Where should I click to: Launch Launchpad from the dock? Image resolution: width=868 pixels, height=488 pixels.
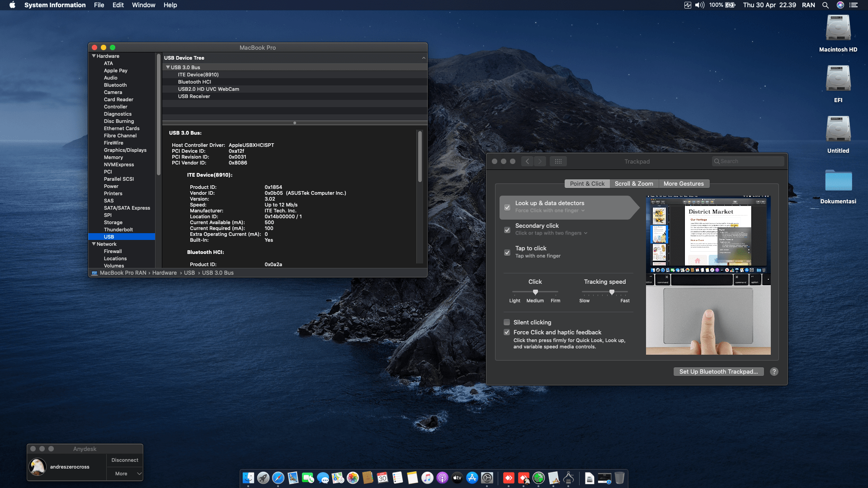(x=263, y=478)
